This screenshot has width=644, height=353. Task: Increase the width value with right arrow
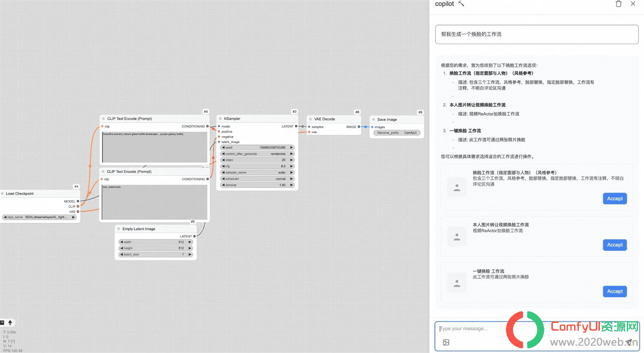click(190, 242)
